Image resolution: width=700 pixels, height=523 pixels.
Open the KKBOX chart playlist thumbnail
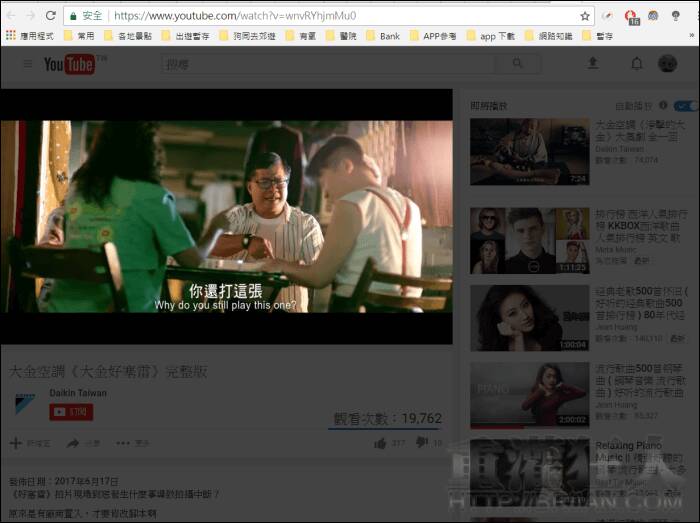[529, 241]
